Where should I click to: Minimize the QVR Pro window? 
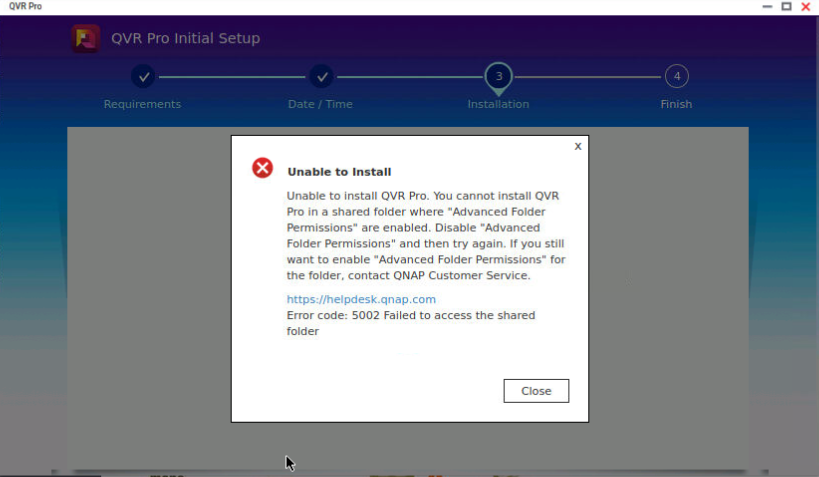pos(767,6)
